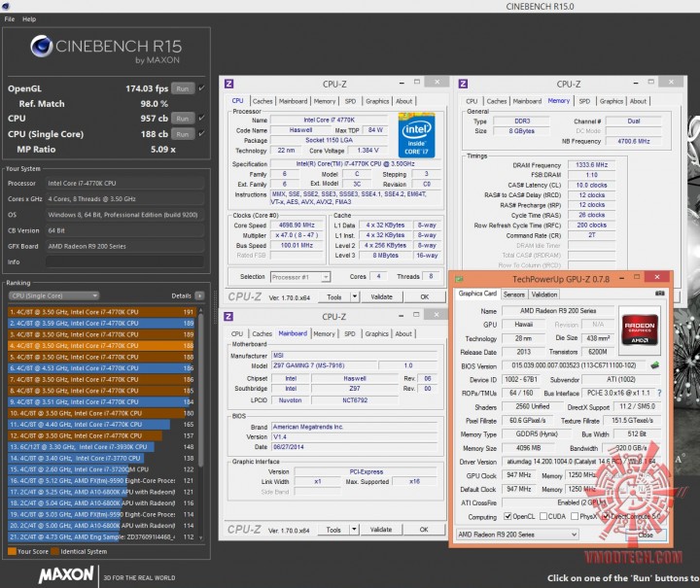Viewport: 700px width, 588px height.
Task: Click the Cinebench title bar app icon
Action: (x=6, y=6)
